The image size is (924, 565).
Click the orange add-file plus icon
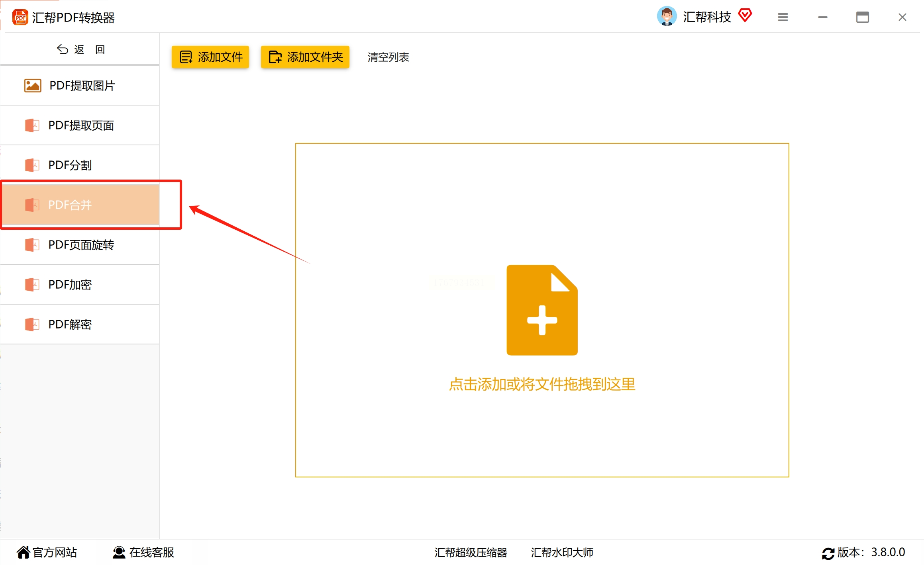click(542, 310)
